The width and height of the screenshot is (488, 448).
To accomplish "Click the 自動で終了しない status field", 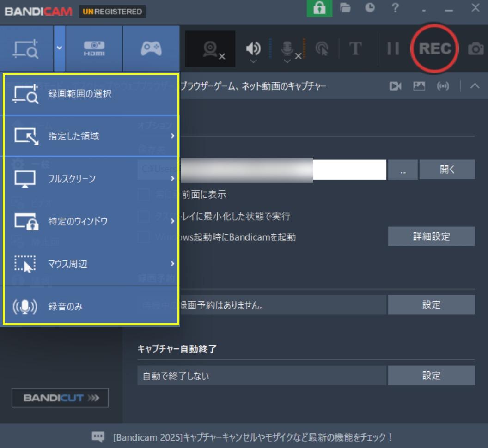I will tap(262, 375).
